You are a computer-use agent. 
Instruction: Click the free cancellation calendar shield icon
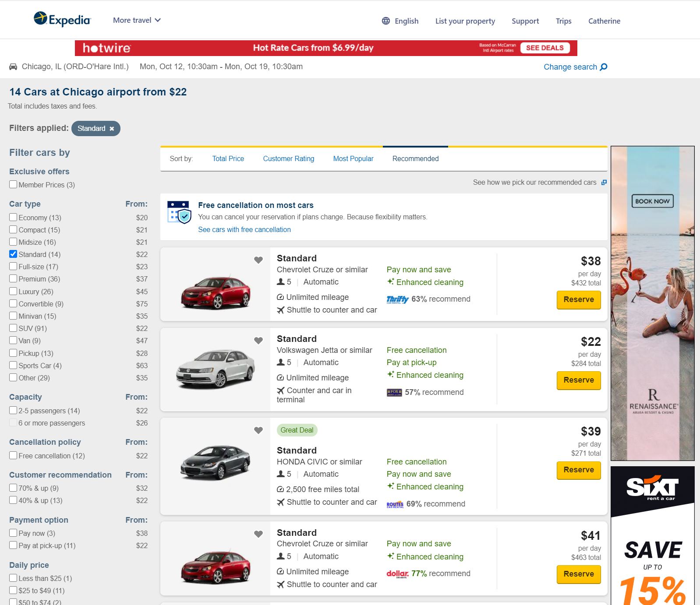179,212
